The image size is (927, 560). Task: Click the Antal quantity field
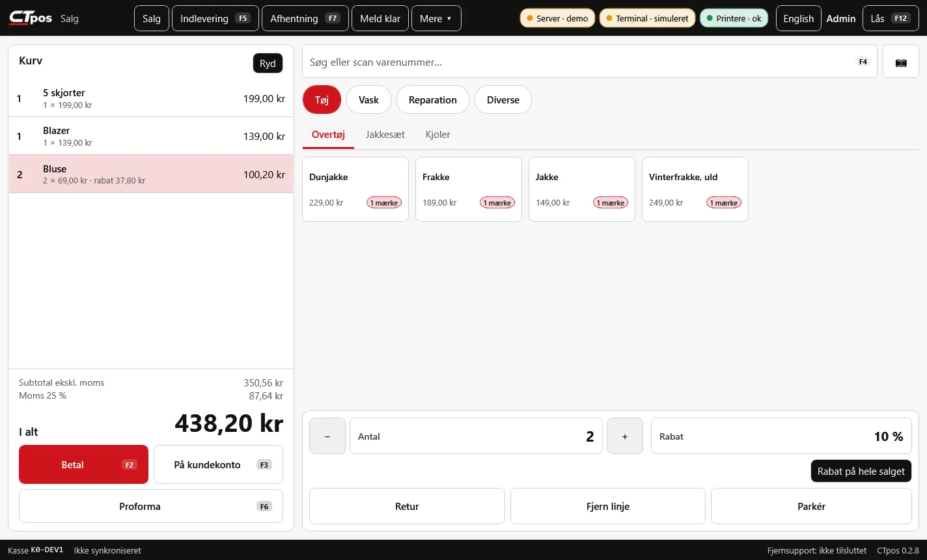(x=476, y=436)
